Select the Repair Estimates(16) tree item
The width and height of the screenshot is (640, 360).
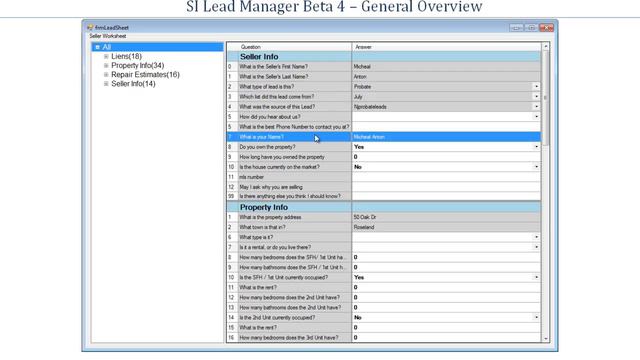point(145,75)
